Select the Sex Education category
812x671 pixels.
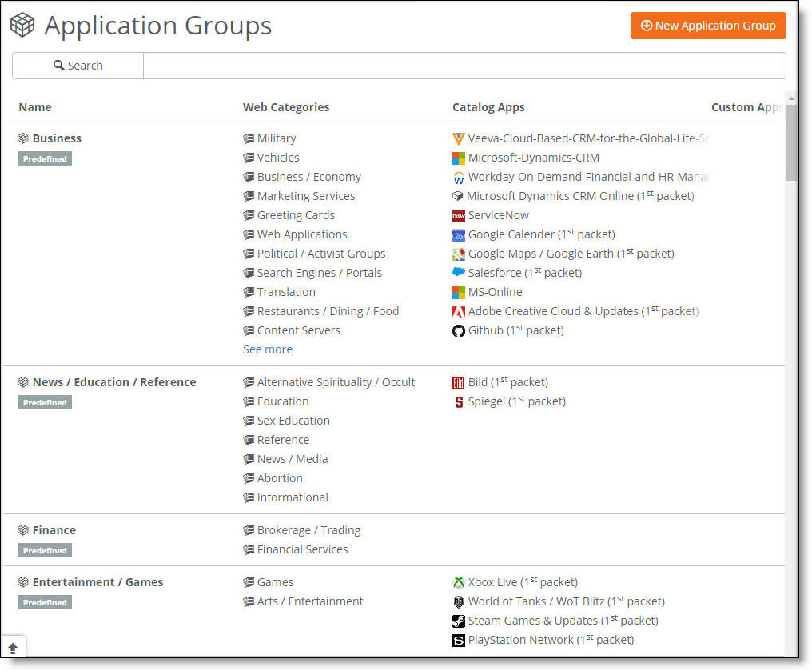(x=293, y=421)
